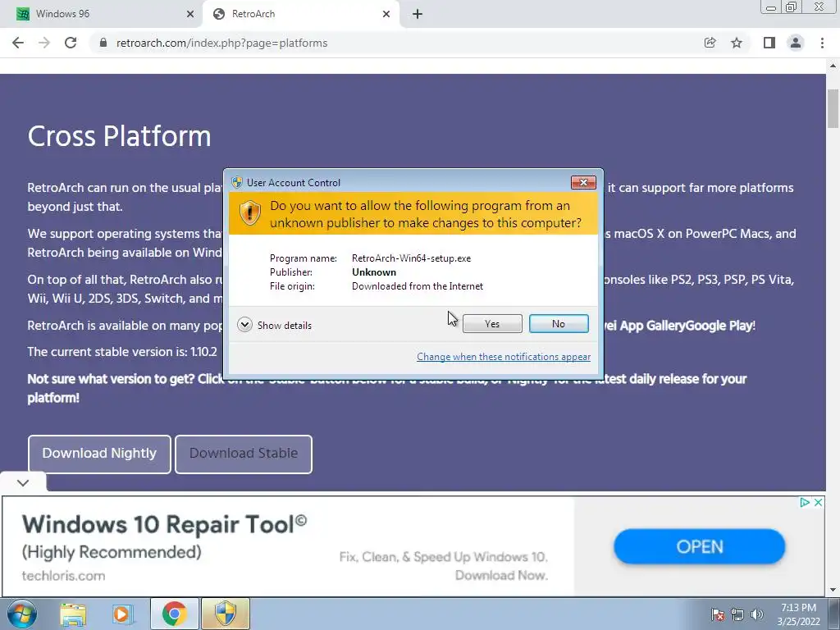Close the Windows 96 tab

(x=189, y=15)
